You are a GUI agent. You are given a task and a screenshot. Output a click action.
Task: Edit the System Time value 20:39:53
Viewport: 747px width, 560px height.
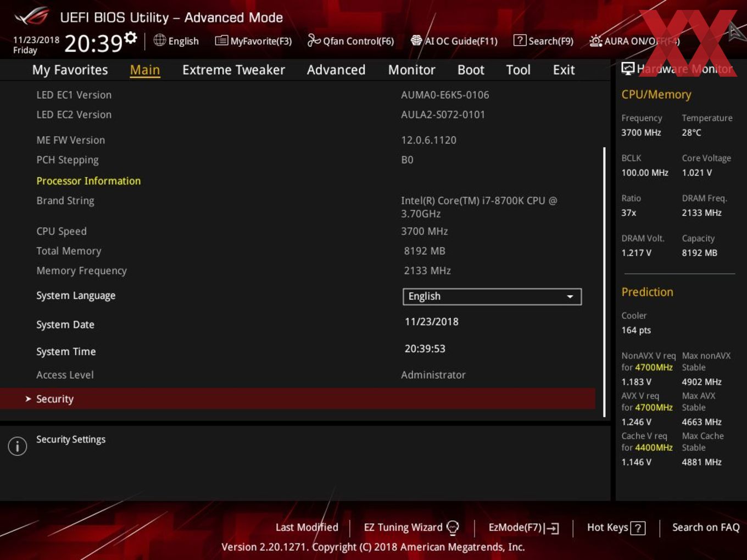(425, 349)
